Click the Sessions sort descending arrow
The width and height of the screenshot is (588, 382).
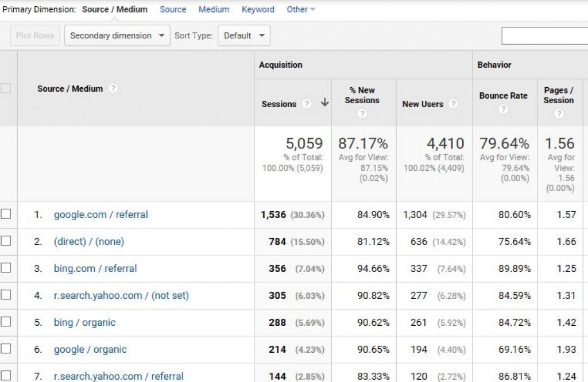(x=324, y=103)
